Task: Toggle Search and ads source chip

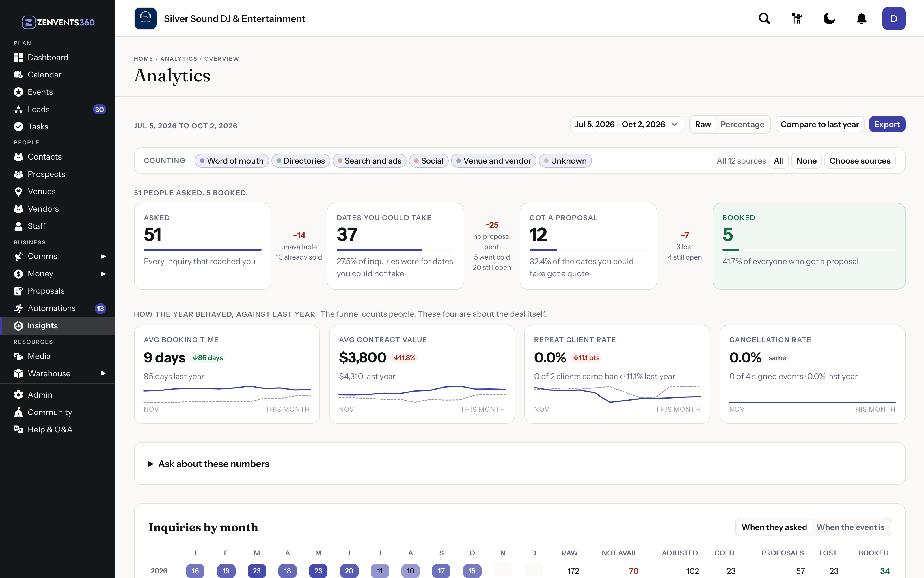Action: (x=369, y=161)
